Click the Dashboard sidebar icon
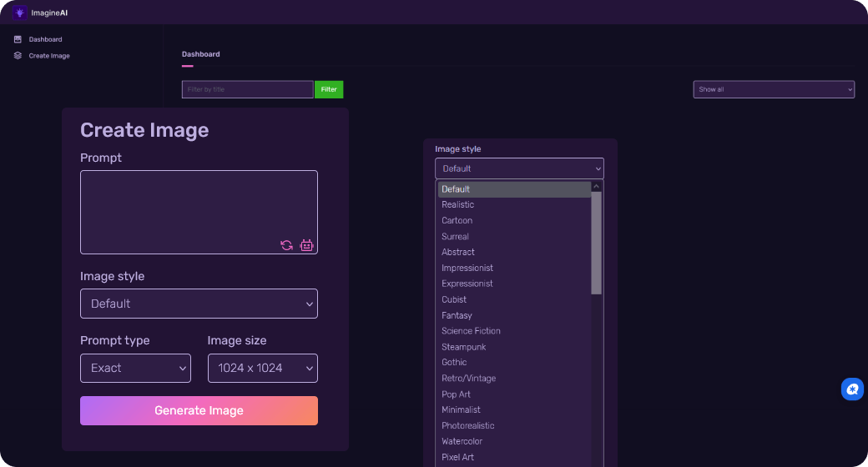The height and width of the screenshot is (467, 868). (x=18, y=39)
